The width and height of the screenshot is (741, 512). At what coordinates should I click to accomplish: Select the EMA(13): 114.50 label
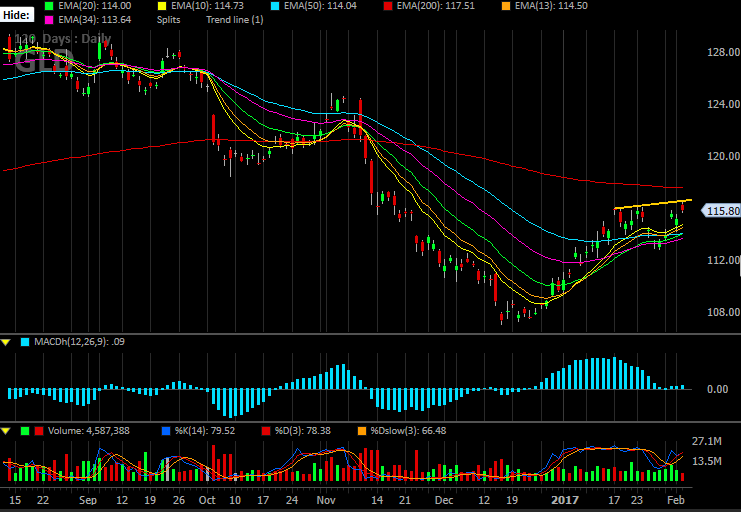click(x=551, y=6)
